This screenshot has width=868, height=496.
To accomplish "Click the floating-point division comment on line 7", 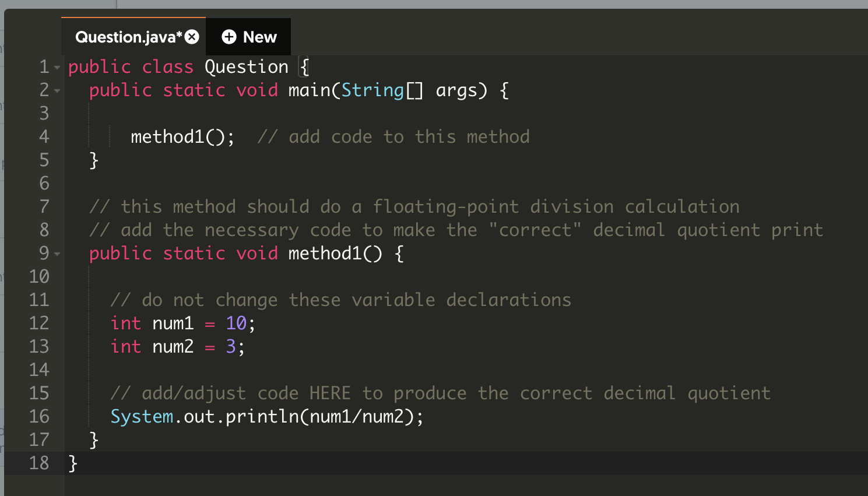I will pos(408,206).
